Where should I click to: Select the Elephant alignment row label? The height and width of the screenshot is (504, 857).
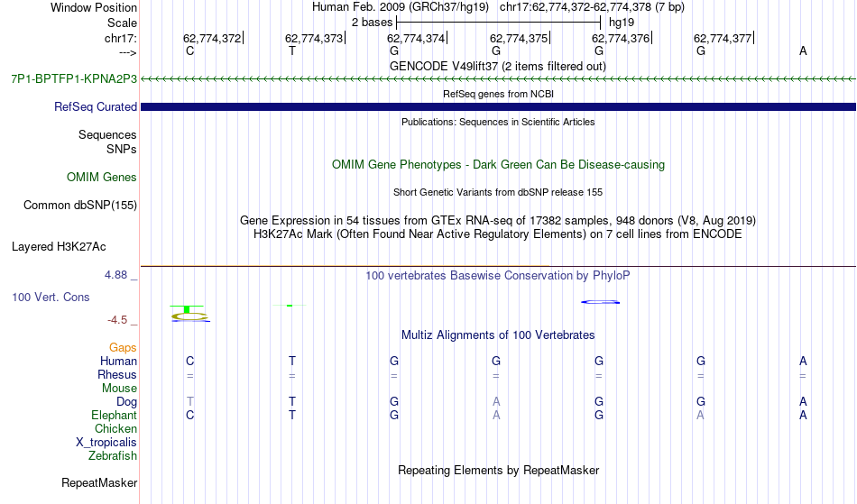click(114, 415)
